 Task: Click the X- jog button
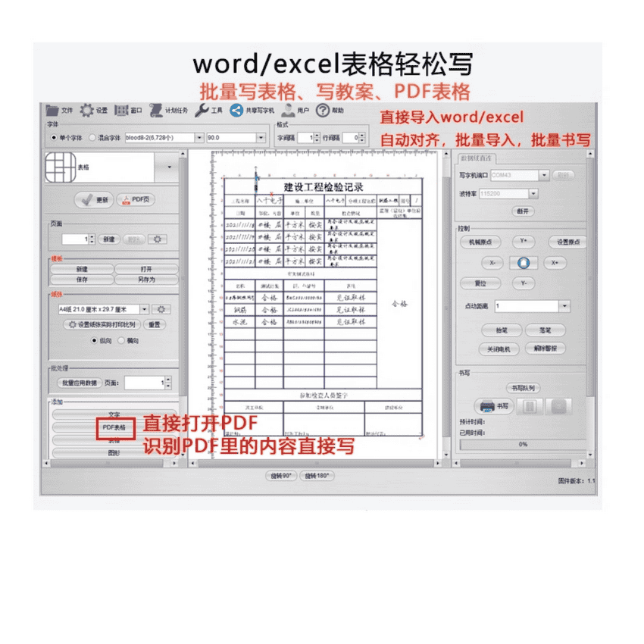(x=492, y=263)
